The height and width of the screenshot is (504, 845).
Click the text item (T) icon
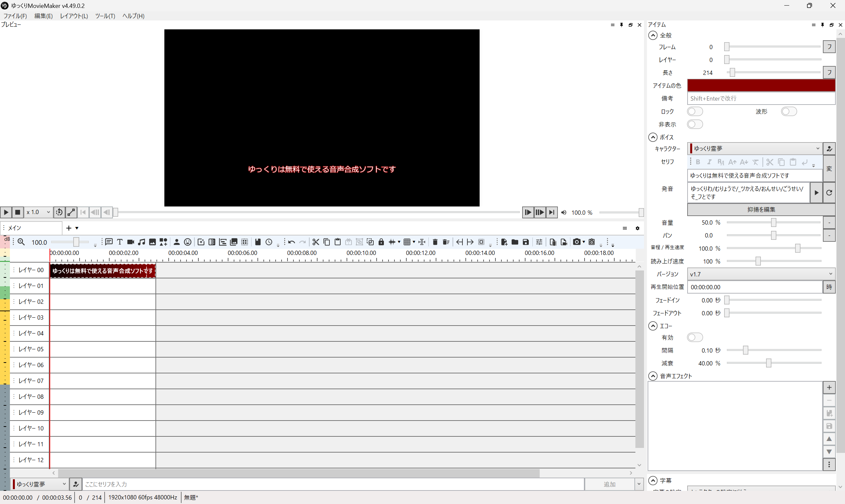click(119, 242)
